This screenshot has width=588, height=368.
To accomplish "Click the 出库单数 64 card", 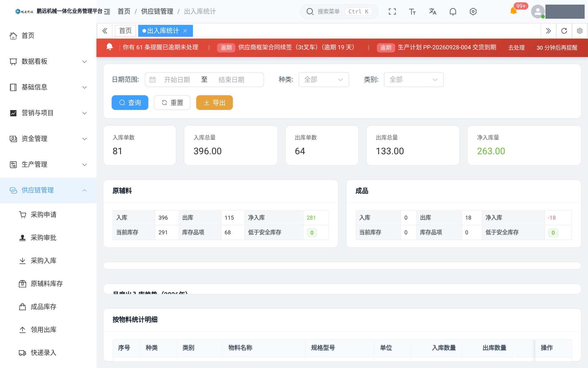I will point(322,145).
